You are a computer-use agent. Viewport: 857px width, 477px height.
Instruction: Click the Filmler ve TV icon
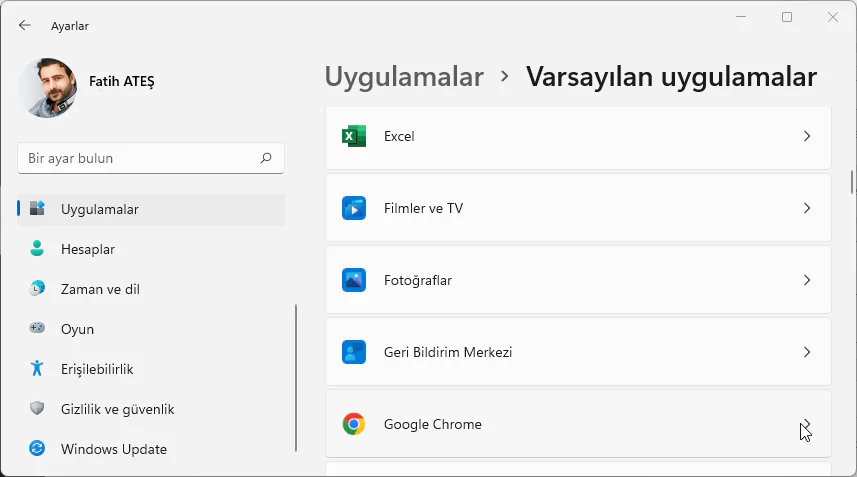pyautogui.click(x=354, y=208)
